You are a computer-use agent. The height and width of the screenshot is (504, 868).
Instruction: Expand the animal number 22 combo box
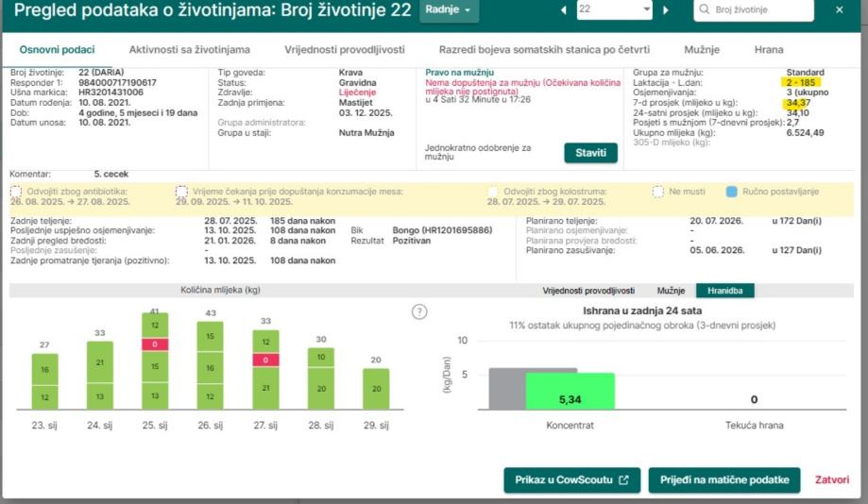click(646, 9)
